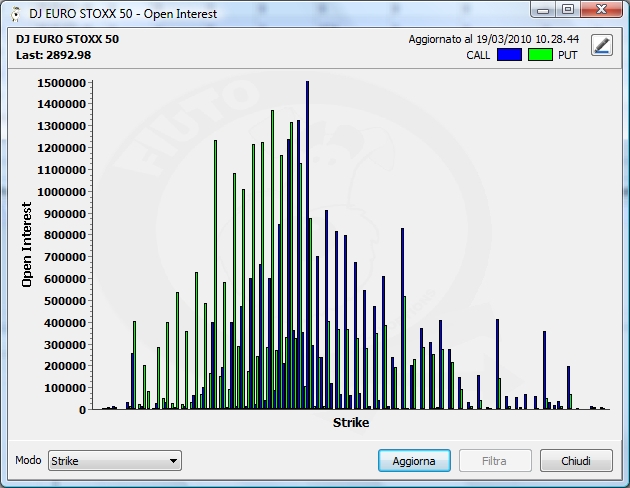
Task: Click the blue CALL color swatch
Action: [x=509, y=55]
